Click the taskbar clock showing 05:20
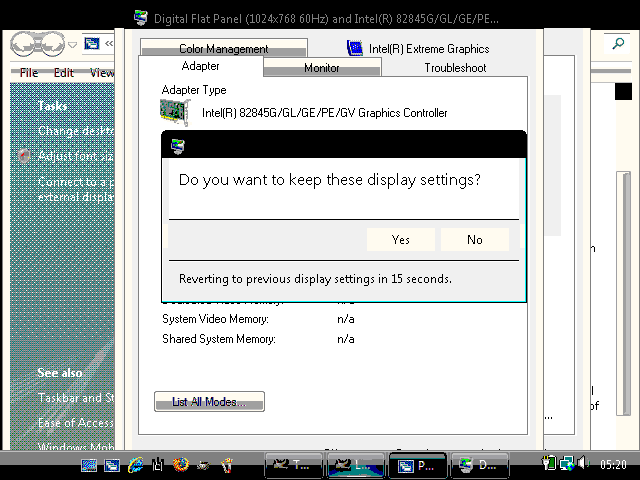This screenshot has width=640, height=480. (613, 464)
